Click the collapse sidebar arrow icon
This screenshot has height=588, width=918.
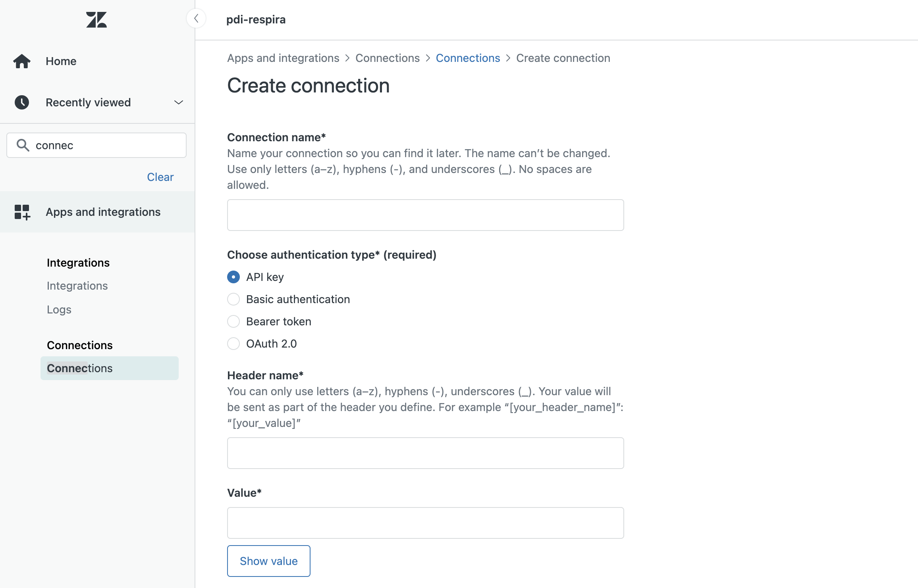click(x=196, y=19)
